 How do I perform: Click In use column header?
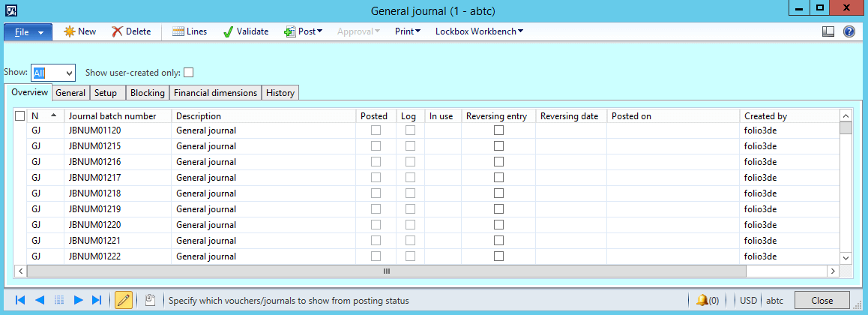pos(443,116)
